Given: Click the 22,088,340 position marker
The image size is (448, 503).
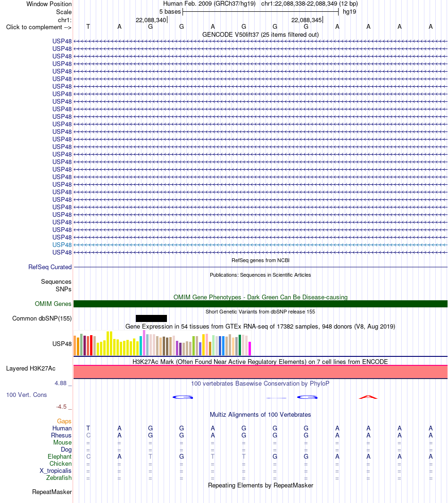Looking at the screenshot, I should 151,20.
